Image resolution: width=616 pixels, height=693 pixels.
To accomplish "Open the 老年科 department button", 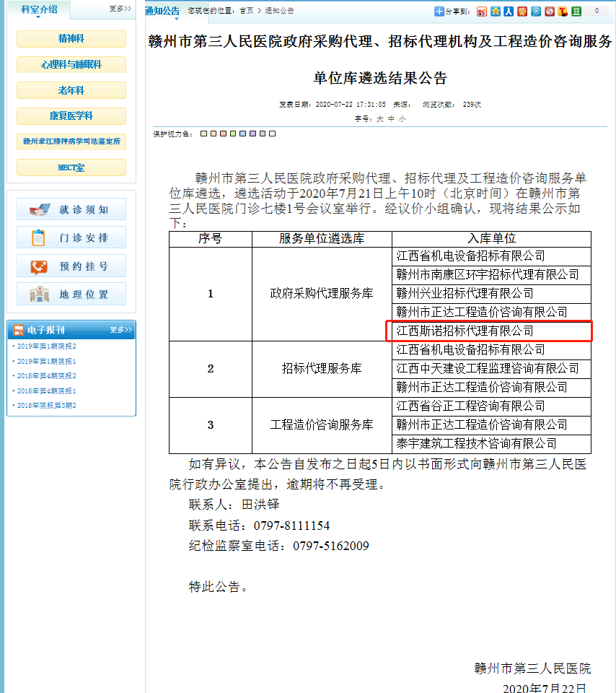I will [x=71, y=90].
